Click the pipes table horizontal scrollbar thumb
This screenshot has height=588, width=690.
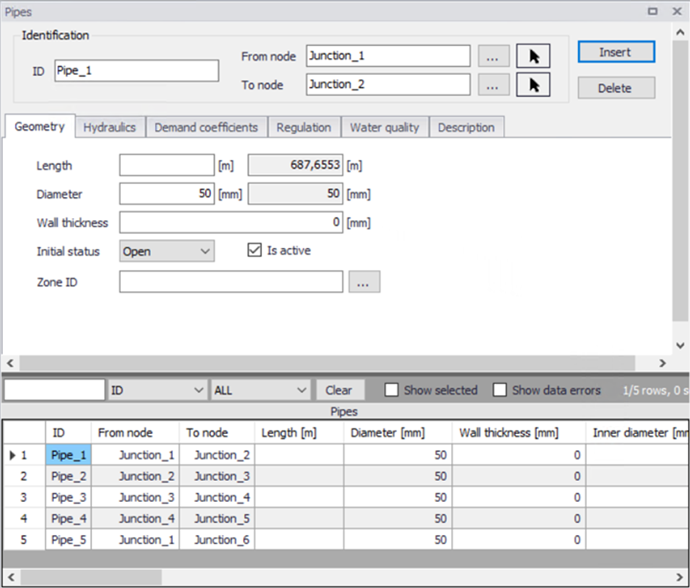point(91,577)
